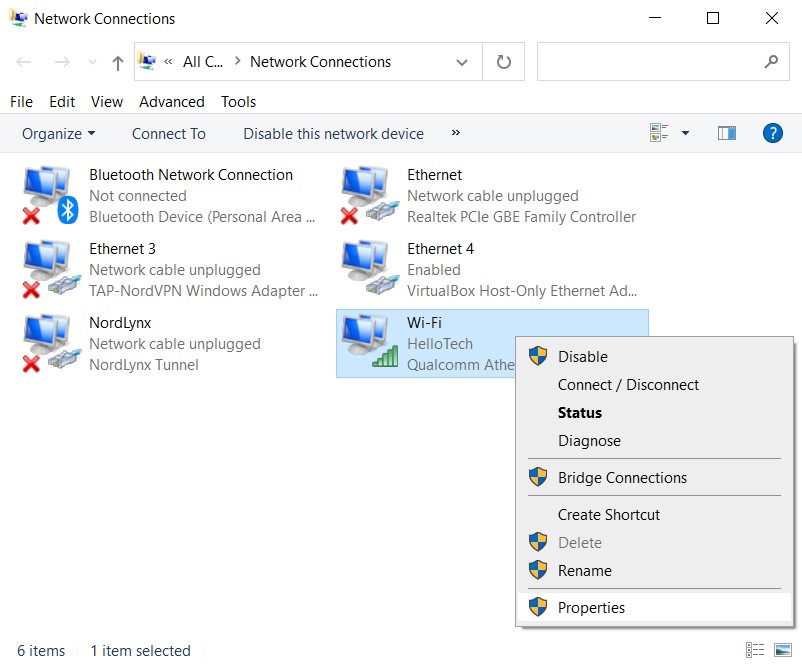This screenshot has width=802, height=665.
Task: Switch to large icons view in status bar
Action: (x=780, y=650)
